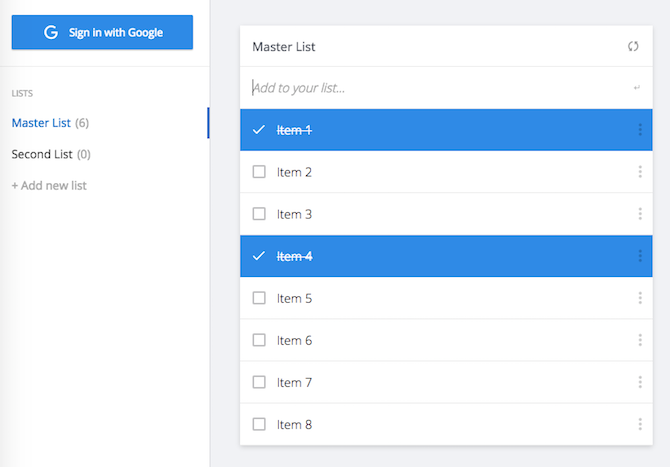Click the sync refresh icon in Master List header
Screen dimensions: 670x467
point(632,46)
